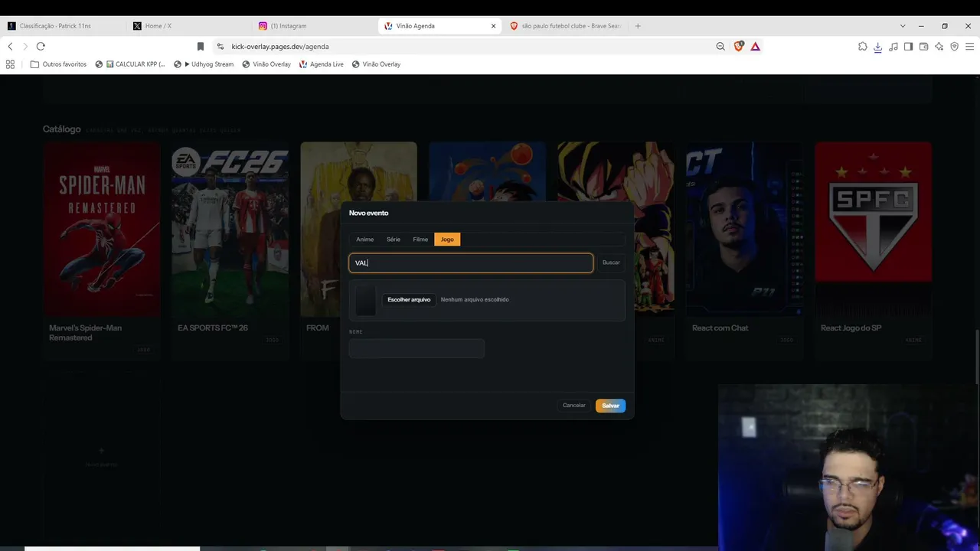Open the Brave Rewards triangle icon

(756, 47)
